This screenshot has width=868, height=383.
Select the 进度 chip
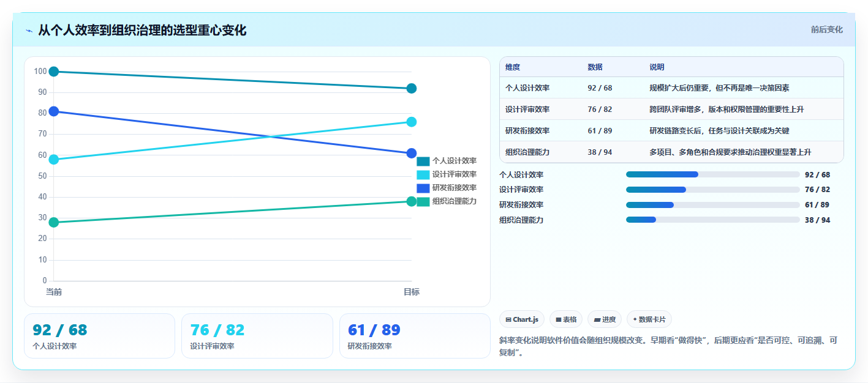605,319
